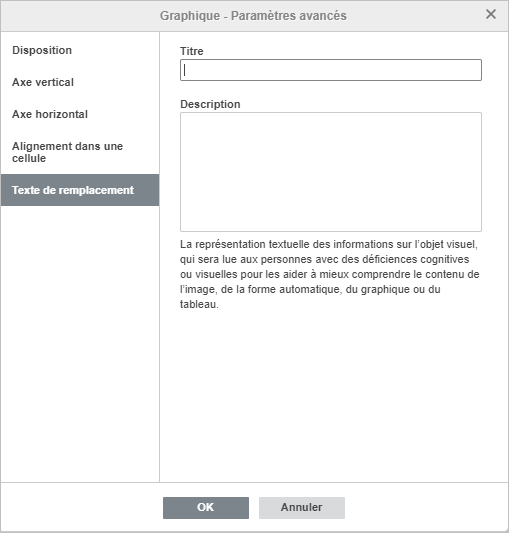Click the Description field label
The width and height of the screenshot is (509, 533).
point(210,104)
